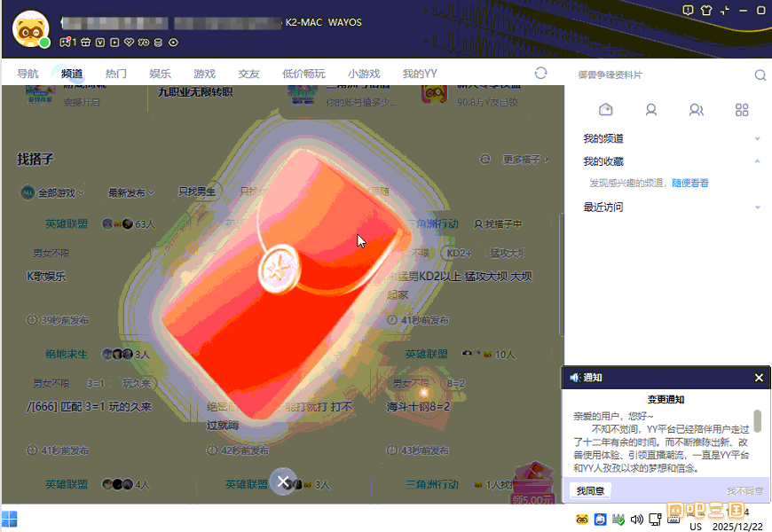772x532 pixels.
Task: Click 我不同意 in the notification
Action: pyautogui.click(x=744, y=490)
